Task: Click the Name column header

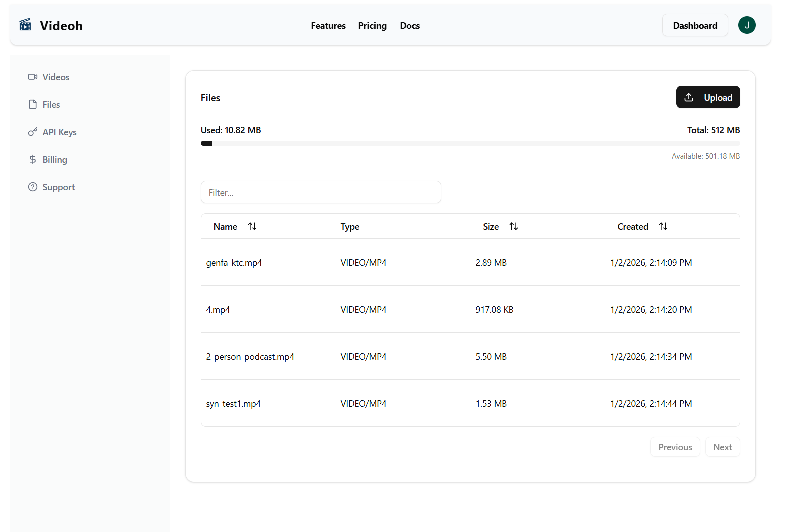Action: [225, 226]
